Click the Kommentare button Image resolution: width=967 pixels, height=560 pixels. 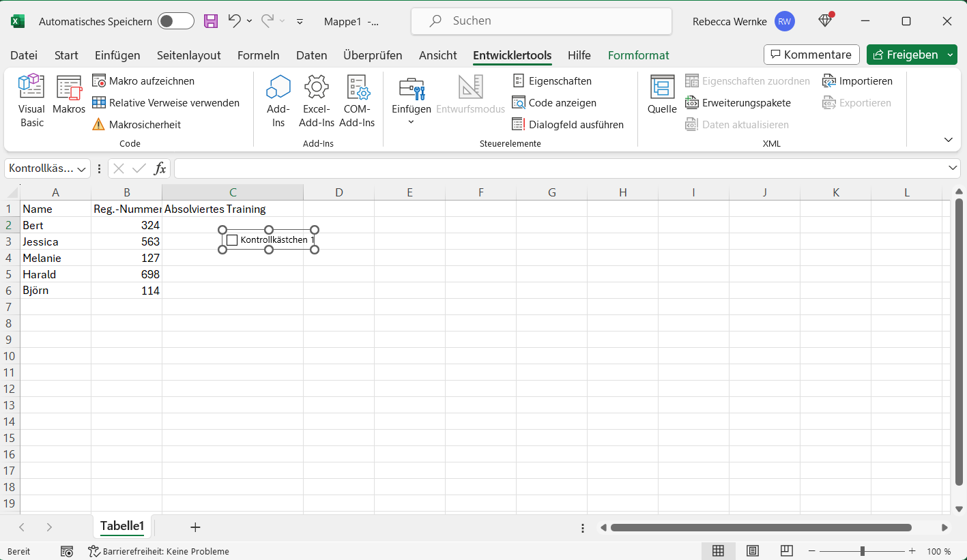click(811, 55)
